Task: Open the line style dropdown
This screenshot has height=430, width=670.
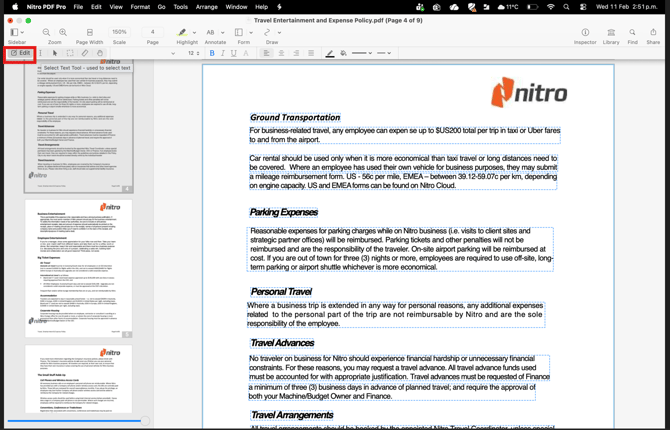Action: [384, 53]
